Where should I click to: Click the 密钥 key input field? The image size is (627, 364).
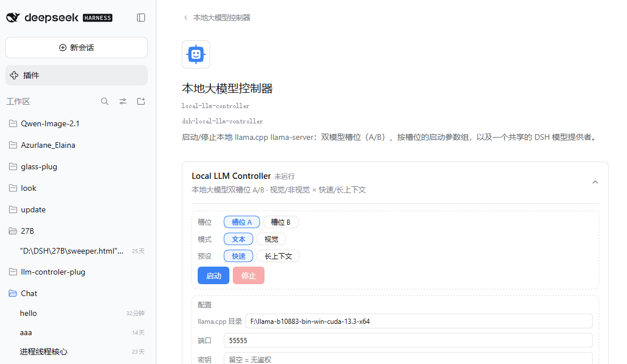click(x=408, y=359)
